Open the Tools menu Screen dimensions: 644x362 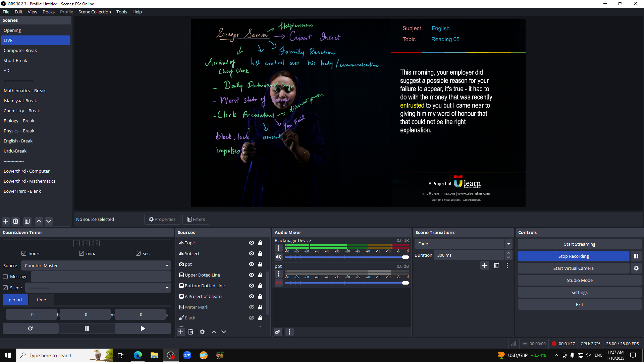[122, 12]
